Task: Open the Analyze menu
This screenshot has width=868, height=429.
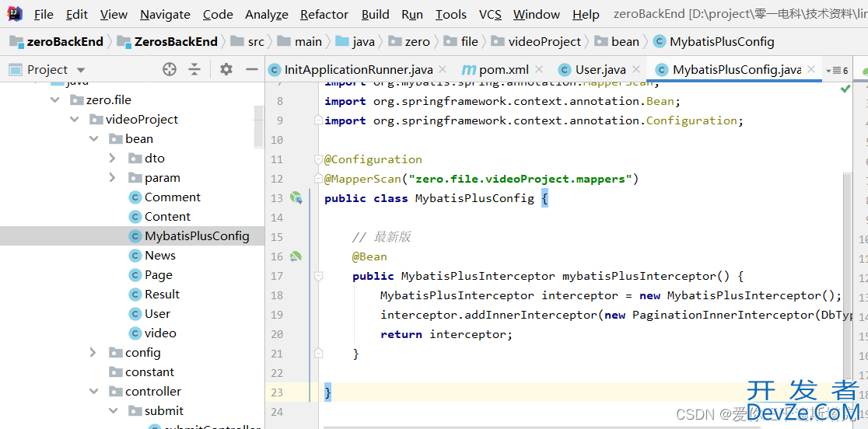Action: [266, 14]
